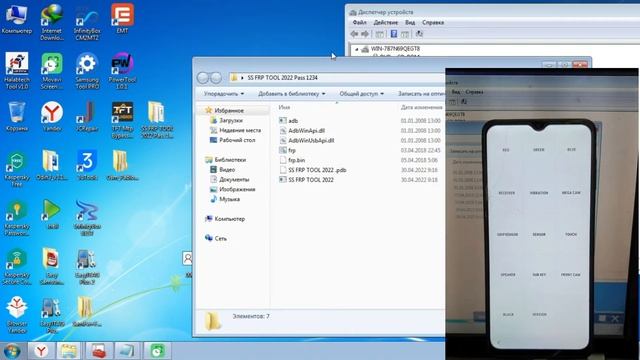
Task: Open Yandex browser from the taskbar
Action: point(41,351)
